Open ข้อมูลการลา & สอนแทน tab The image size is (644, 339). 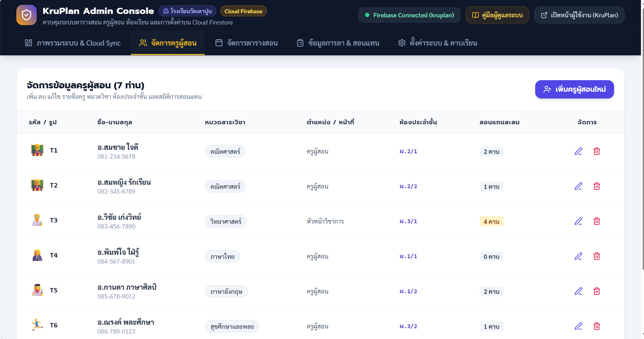click(x=338, y=43)
